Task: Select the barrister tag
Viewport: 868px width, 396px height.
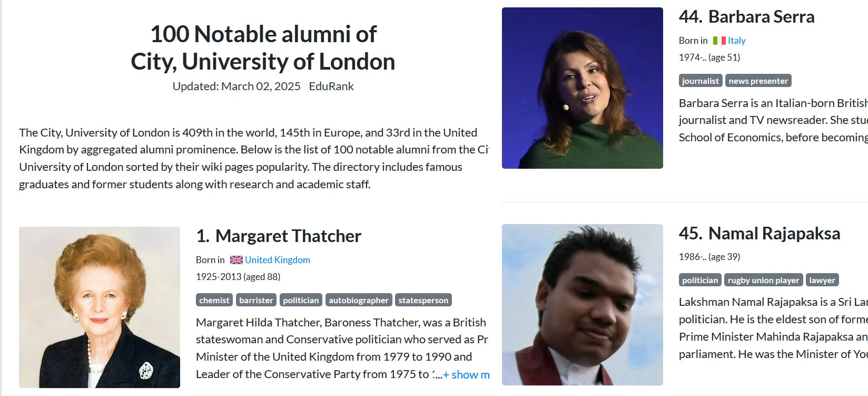Action: click(256, 300)
